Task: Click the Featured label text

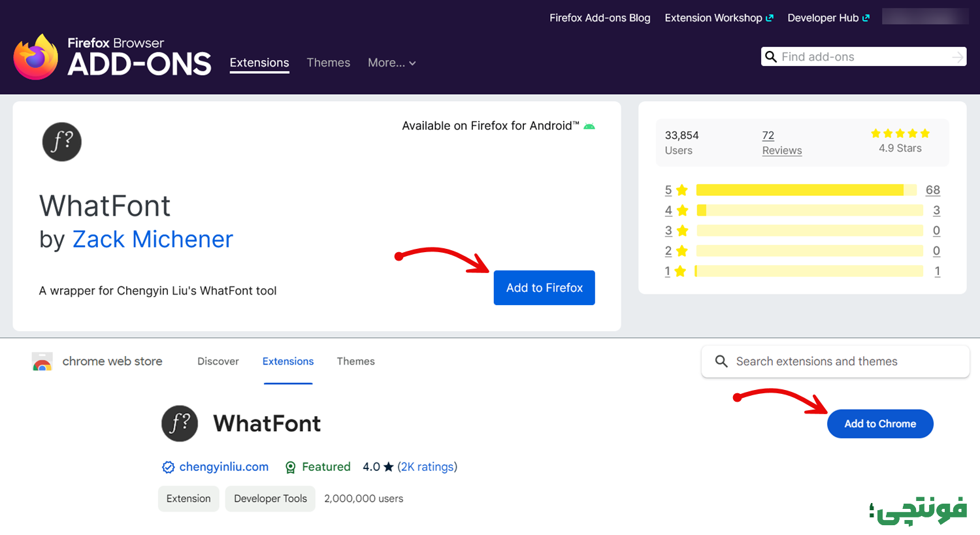Action: point(326,467)
